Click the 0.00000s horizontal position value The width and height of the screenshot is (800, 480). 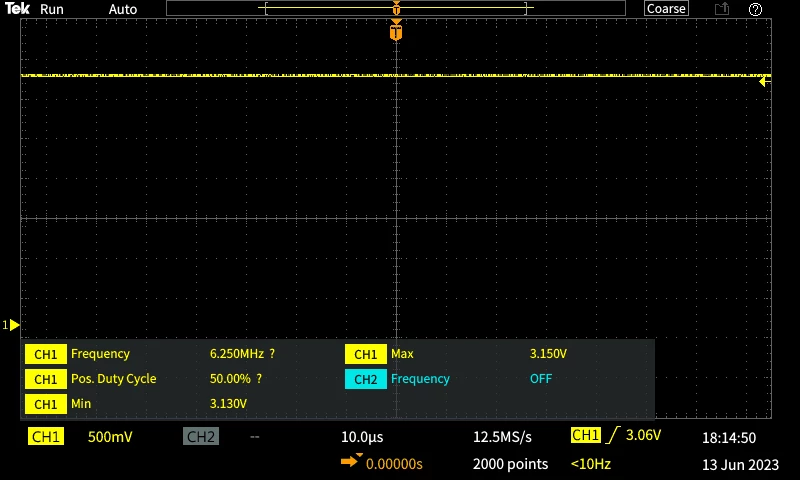coord(394,464)
